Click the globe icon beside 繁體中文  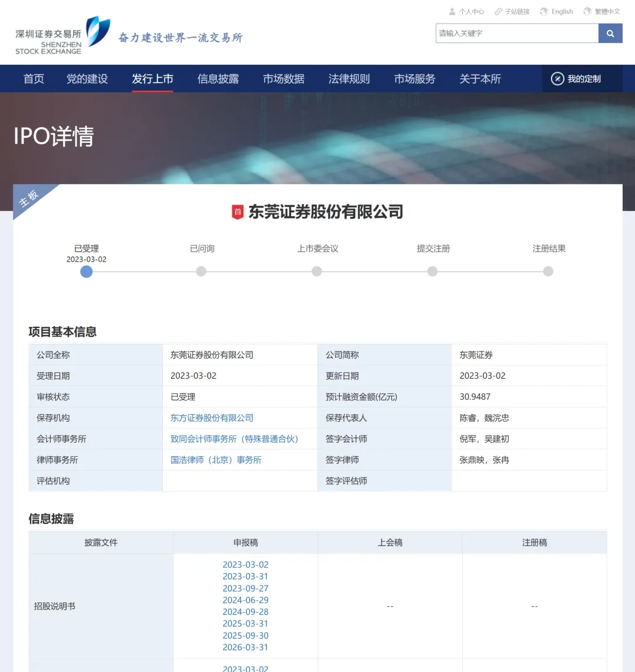[587, 12]
